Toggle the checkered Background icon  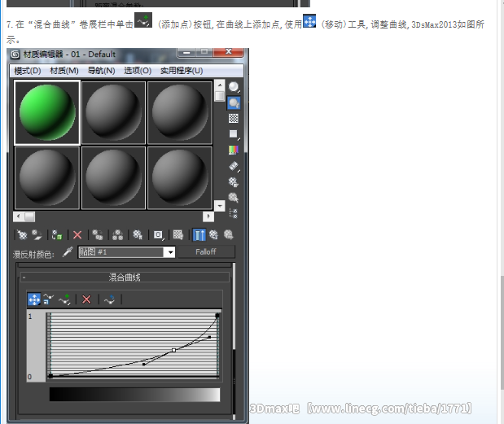coord(234,119)
